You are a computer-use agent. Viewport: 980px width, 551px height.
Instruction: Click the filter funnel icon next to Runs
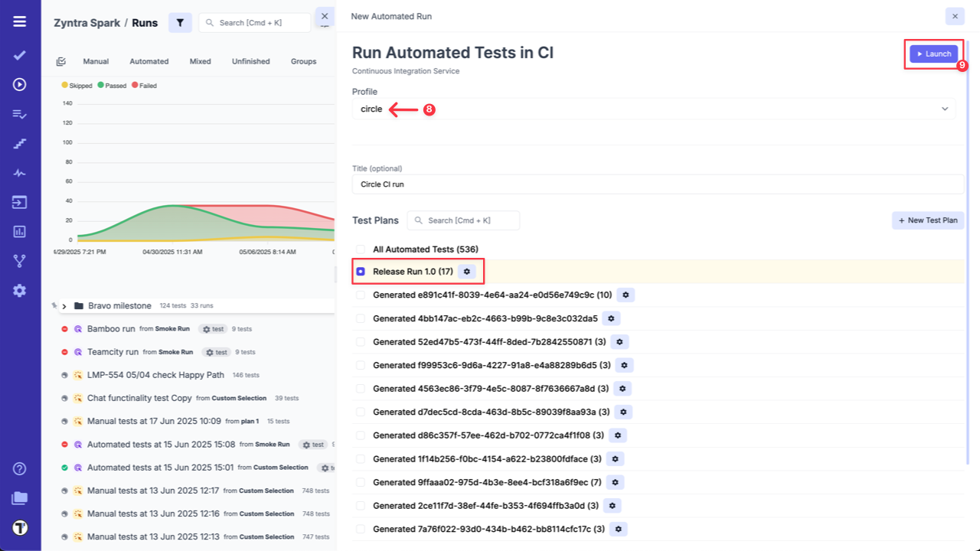180,22
